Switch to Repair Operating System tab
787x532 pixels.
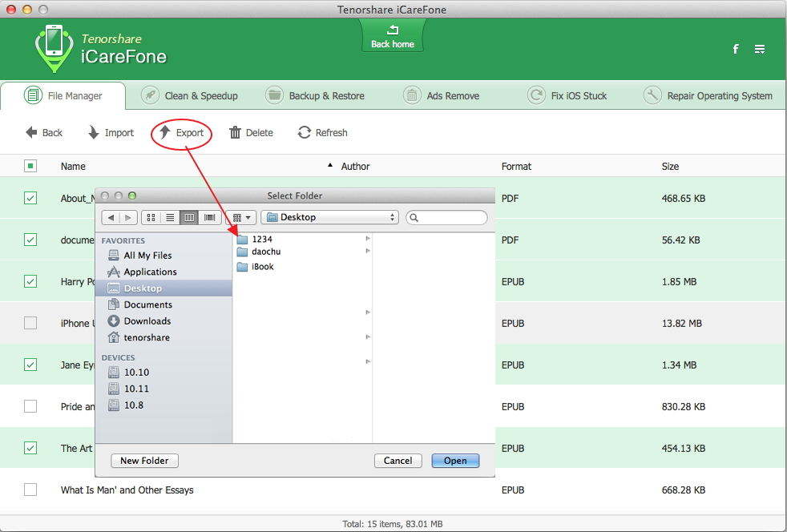click(708, 95)
